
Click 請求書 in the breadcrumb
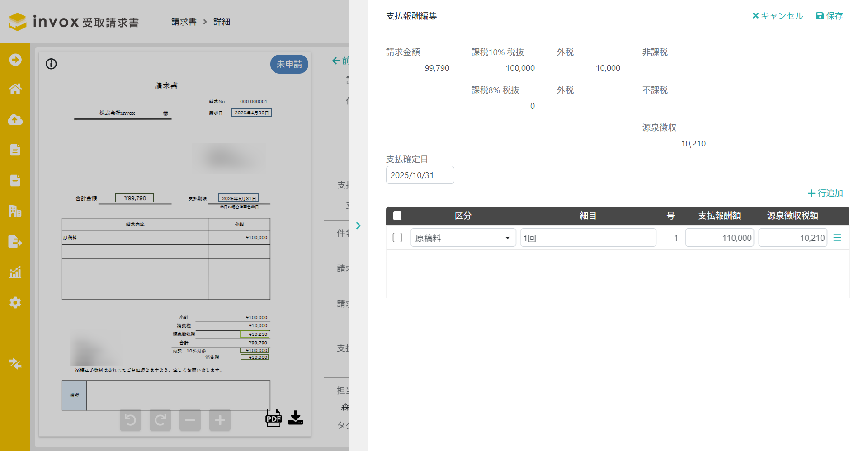pos(184,22)
